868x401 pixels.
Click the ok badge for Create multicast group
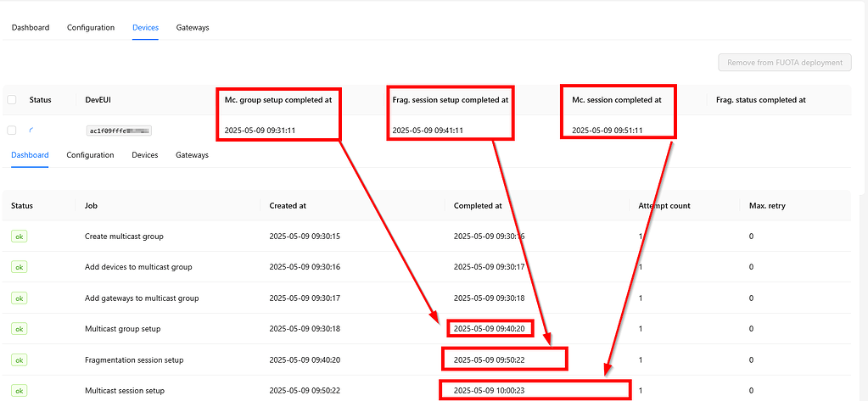point(19,237)
